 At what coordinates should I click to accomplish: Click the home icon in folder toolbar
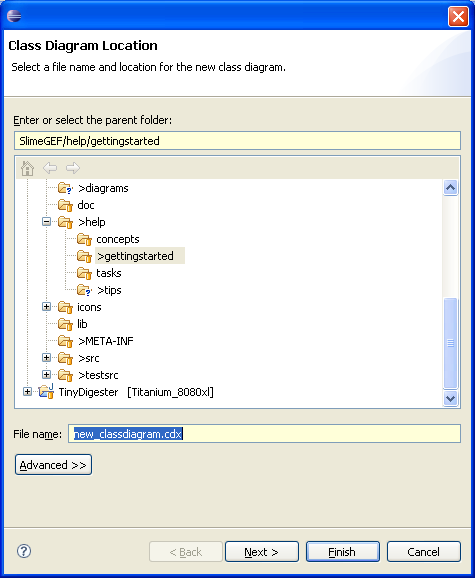click(27, 168)
